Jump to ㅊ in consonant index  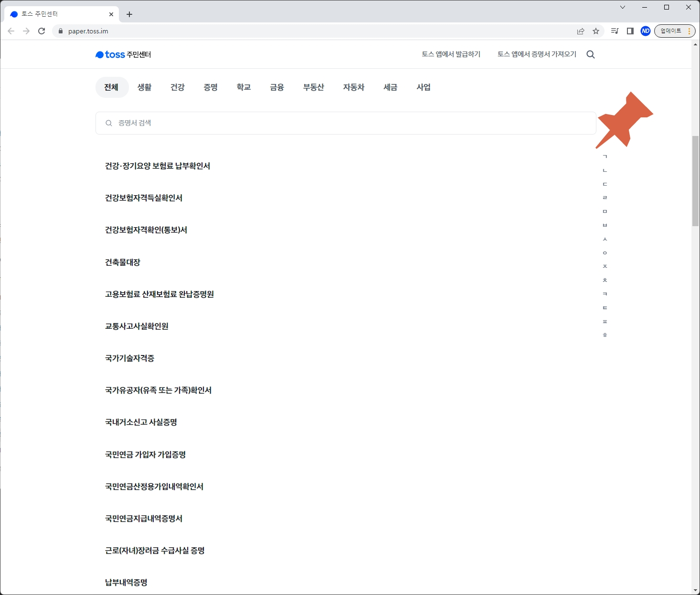[605, 280]
